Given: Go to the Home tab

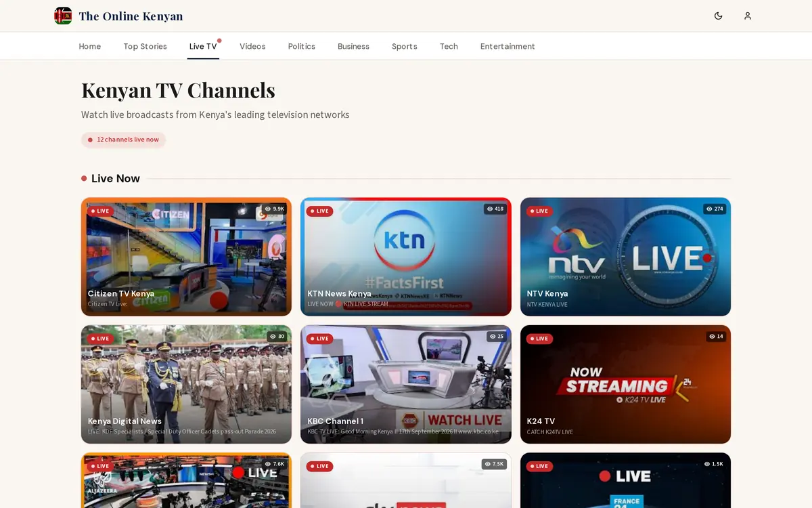Looking at the screenshot, I should pyautogui.click(x=90, y=47).
